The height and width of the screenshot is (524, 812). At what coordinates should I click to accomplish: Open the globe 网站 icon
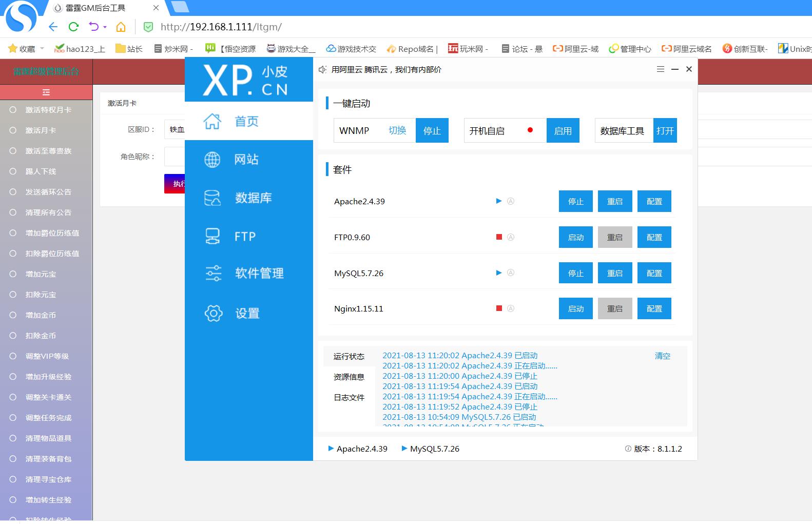pyautogui.click(x=212, y=160)
